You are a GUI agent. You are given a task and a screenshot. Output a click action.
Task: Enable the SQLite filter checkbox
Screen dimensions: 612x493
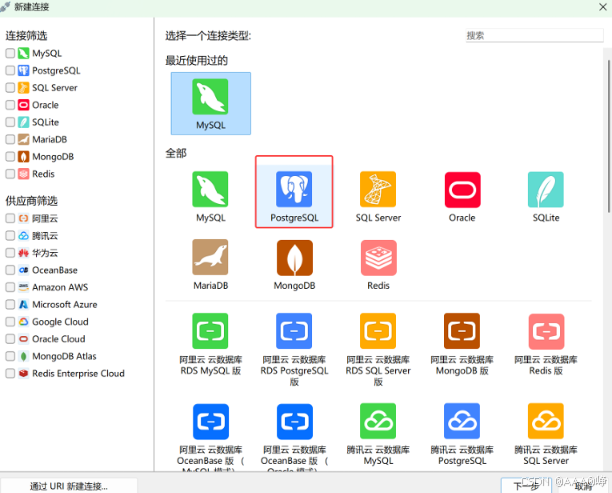pyautogui.click(x=10, y=122)
